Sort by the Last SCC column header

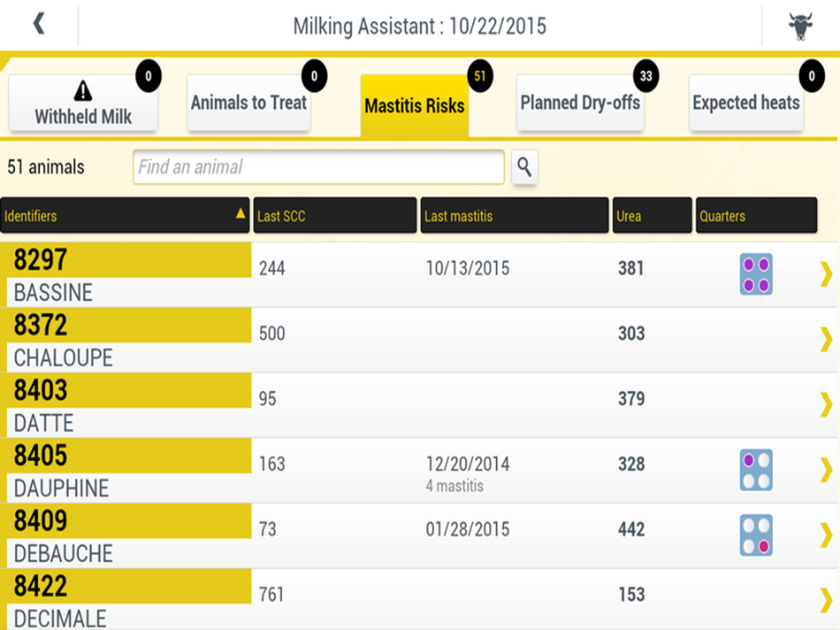tap(335, 216)
